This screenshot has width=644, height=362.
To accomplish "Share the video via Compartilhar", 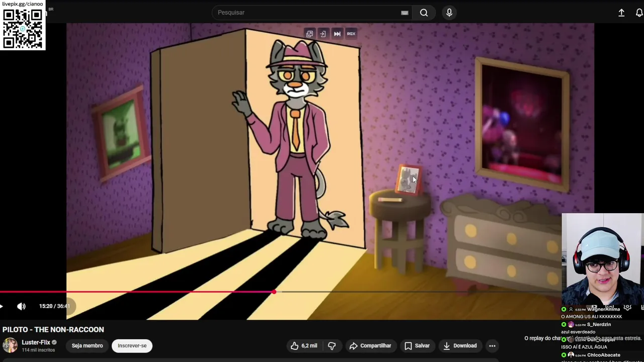I will click(370, 346).
